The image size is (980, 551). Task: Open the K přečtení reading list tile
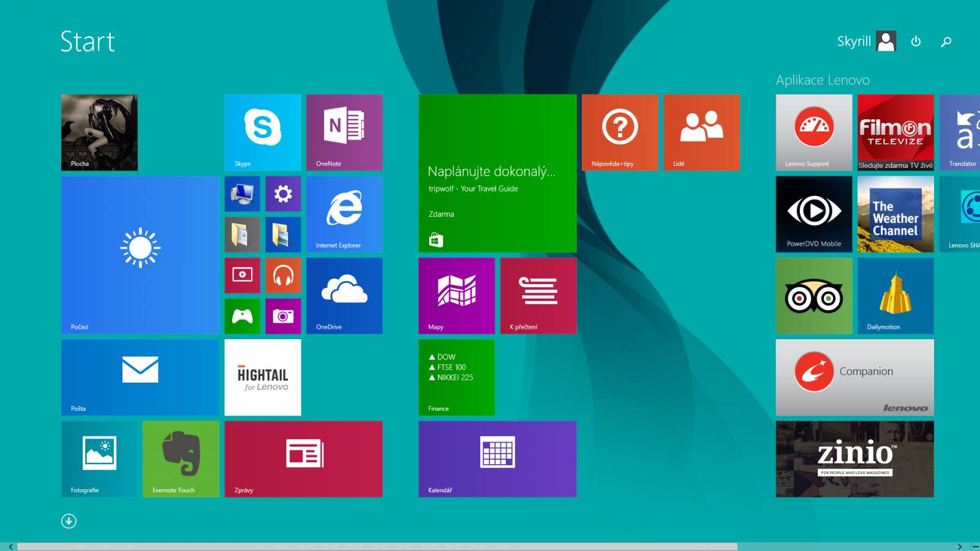[x=538, y=296]
